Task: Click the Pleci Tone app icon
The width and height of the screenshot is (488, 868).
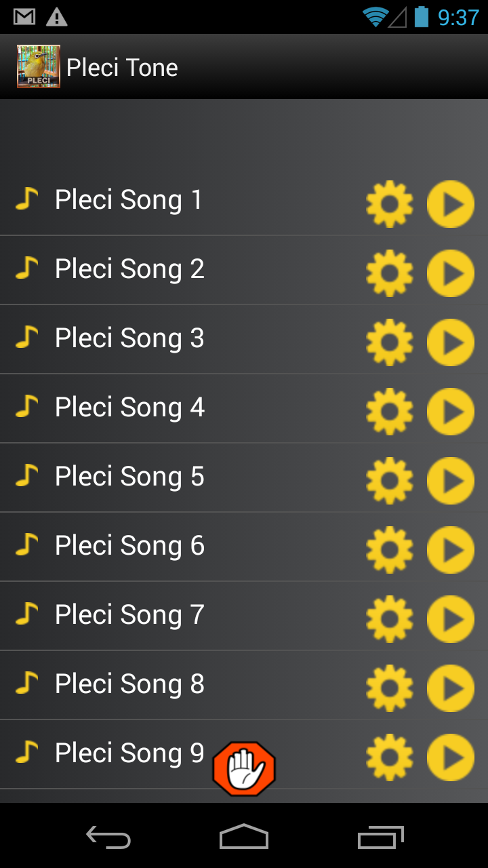Action: [x=39, y=66]
